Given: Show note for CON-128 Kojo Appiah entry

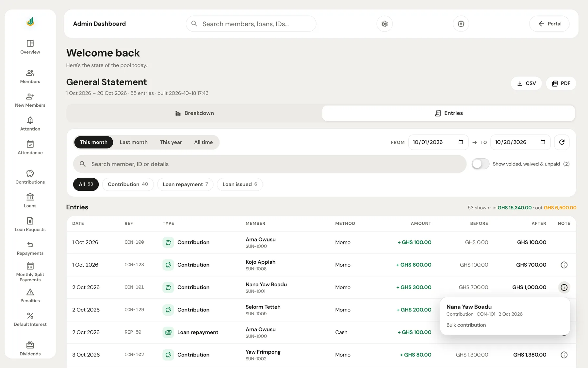Looking at the screenshot, I should 564,265.
